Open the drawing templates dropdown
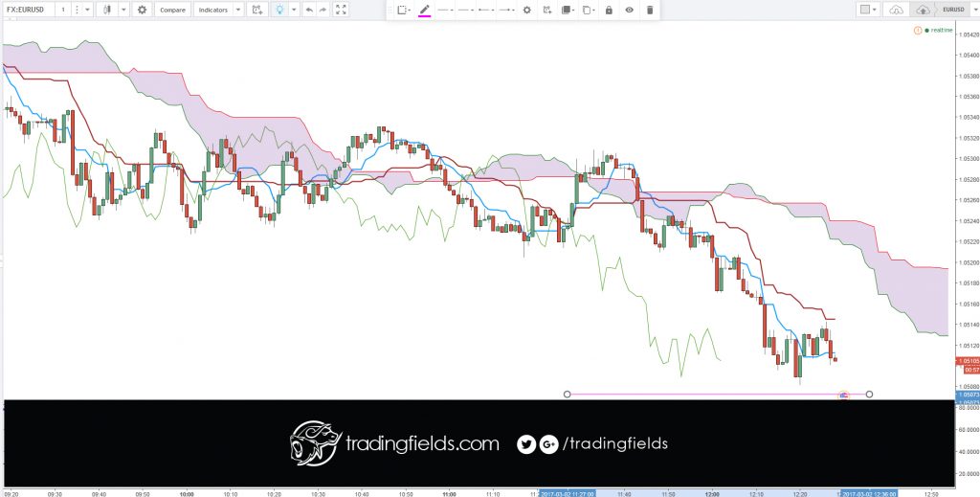The image size is (980, 497). tap(404, 10)
